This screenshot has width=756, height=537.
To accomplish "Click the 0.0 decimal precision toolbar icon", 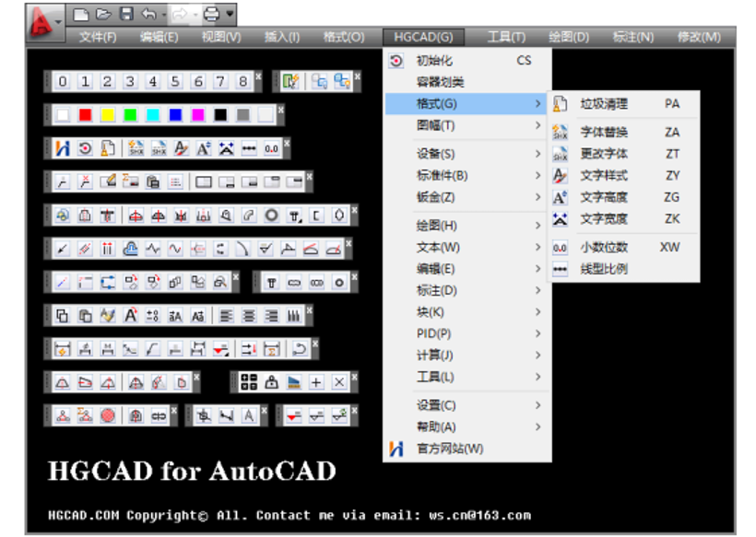I will (272, 149).
